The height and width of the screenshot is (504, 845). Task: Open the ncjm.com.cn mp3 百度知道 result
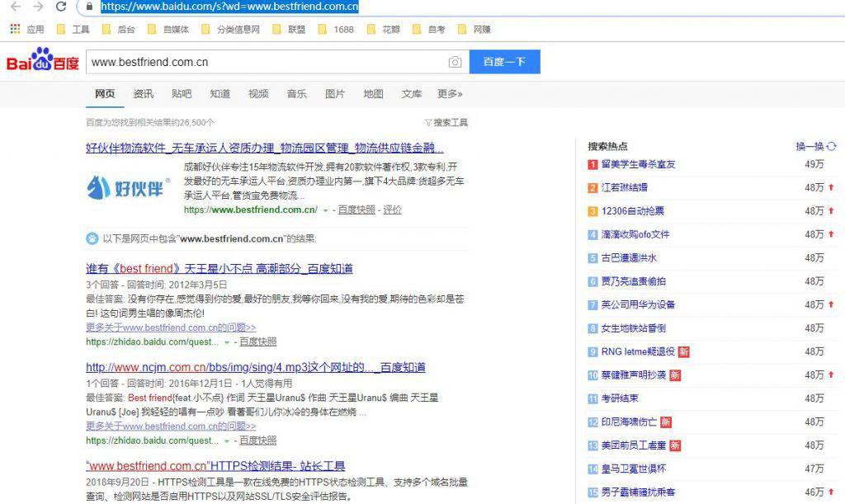(256, 367)
